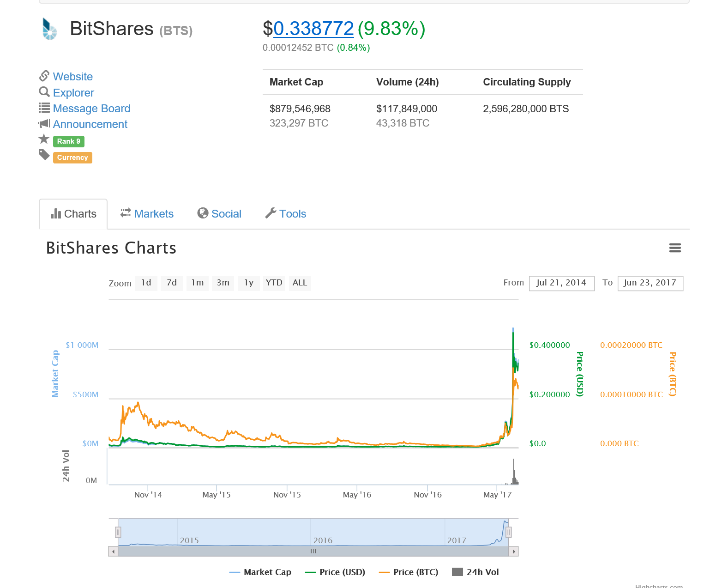
Task: Click the From date field Jul 21, 2014
Action: pyautogui.click(x=561, y=283)
